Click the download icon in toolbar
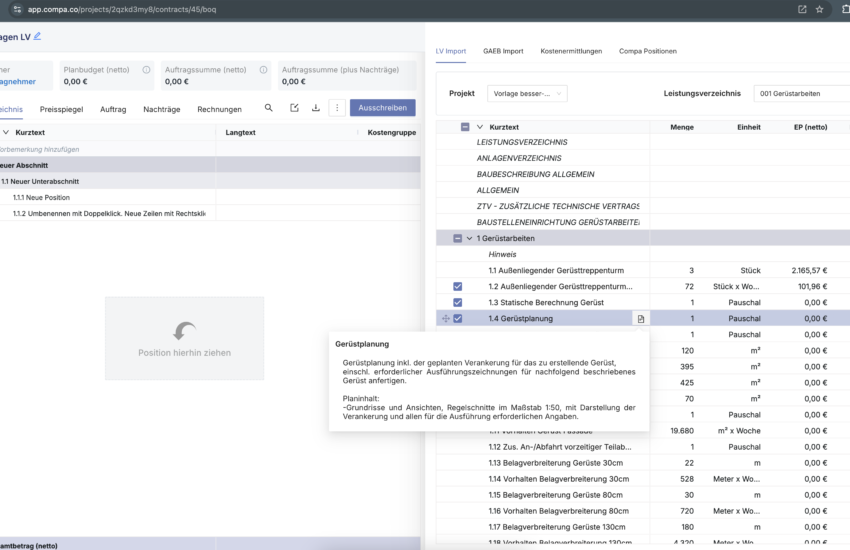This screenshot has height=550, width=850. tap(315, 108)
